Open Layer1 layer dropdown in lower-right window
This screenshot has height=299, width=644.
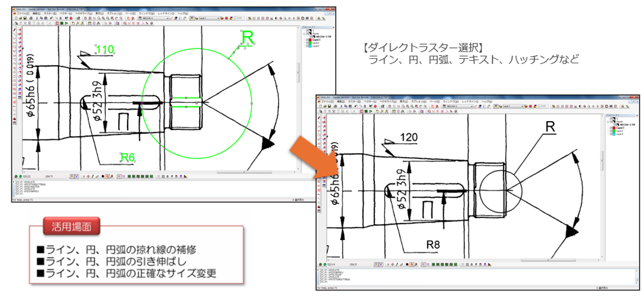tap(514, 106)
